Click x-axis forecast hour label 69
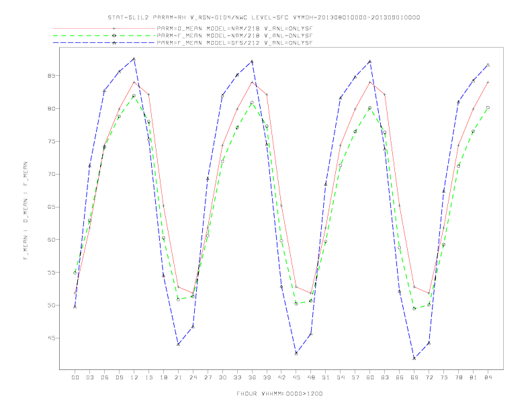Image resolution: width=532 pixels, height=411 pixels. pos(414,377)
